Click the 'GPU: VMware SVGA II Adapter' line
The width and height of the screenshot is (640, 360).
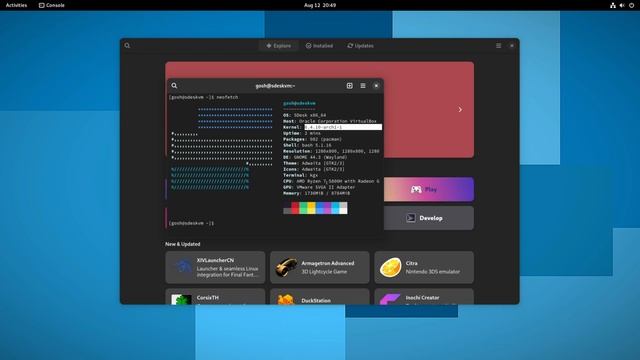(x=319, y=187)
